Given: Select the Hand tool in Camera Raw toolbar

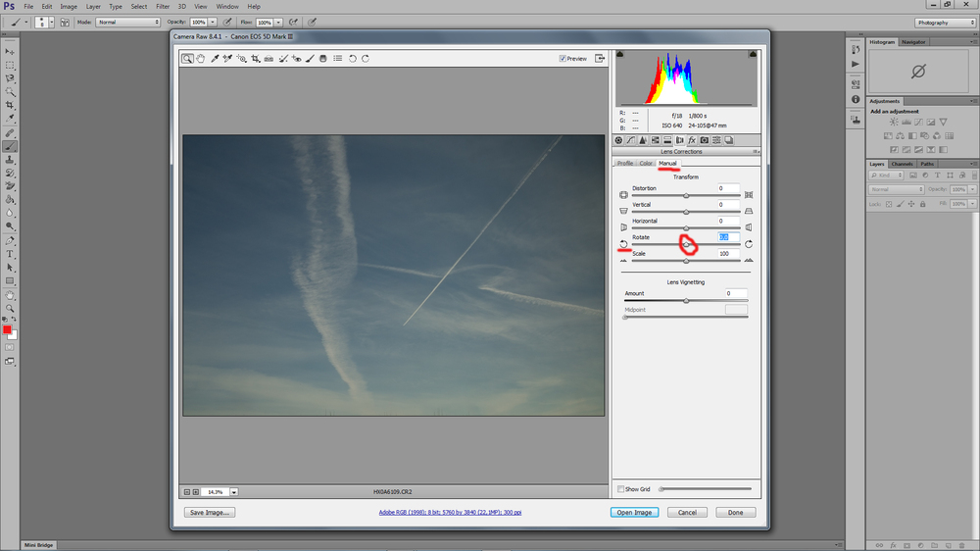Looking at the screenshot, I should click(201, 58).
